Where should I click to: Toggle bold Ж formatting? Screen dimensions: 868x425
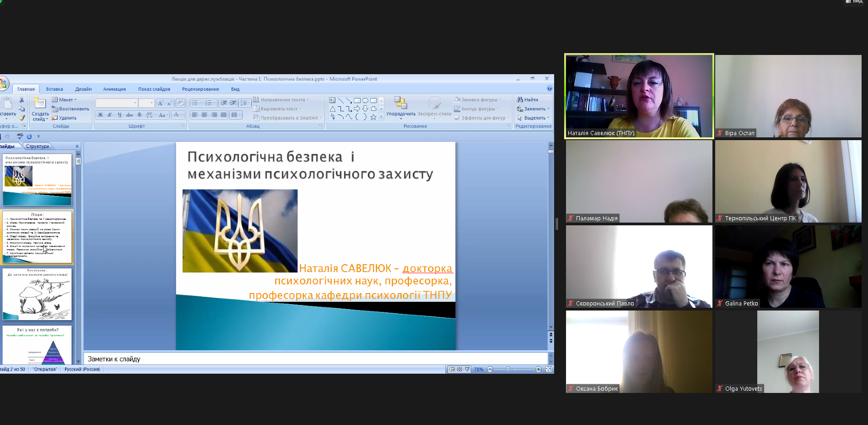point(100,115)
